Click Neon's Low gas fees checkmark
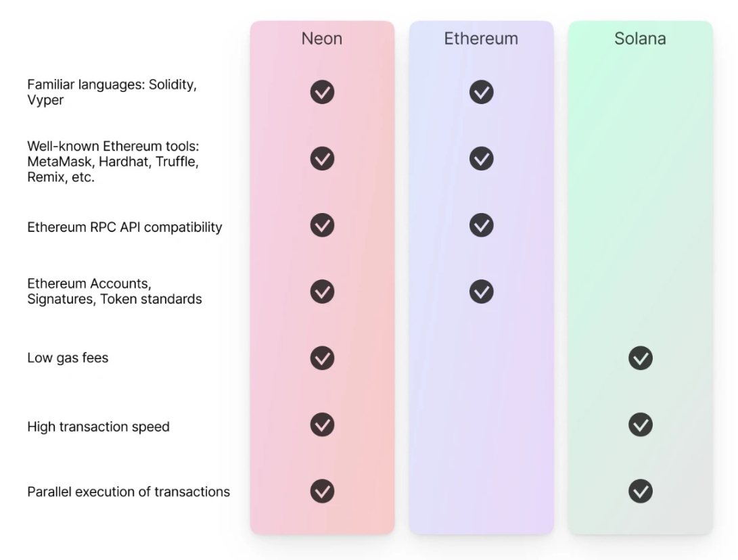 (x=322, y=358)
